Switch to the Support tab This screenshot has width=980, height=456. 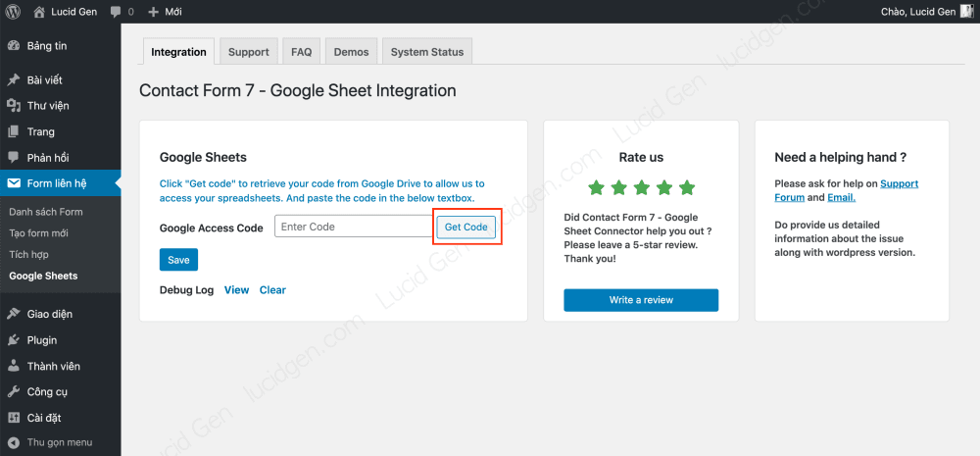(x=248, y=52)
